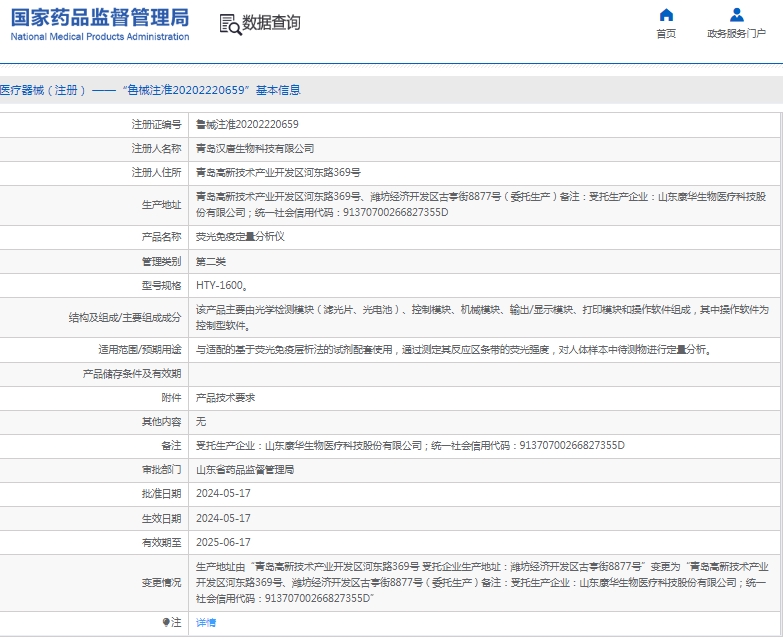The width and height of the screenshot is (783, 640).
Task: Click the 数据查询 heading text
Action: click(271, 22)
